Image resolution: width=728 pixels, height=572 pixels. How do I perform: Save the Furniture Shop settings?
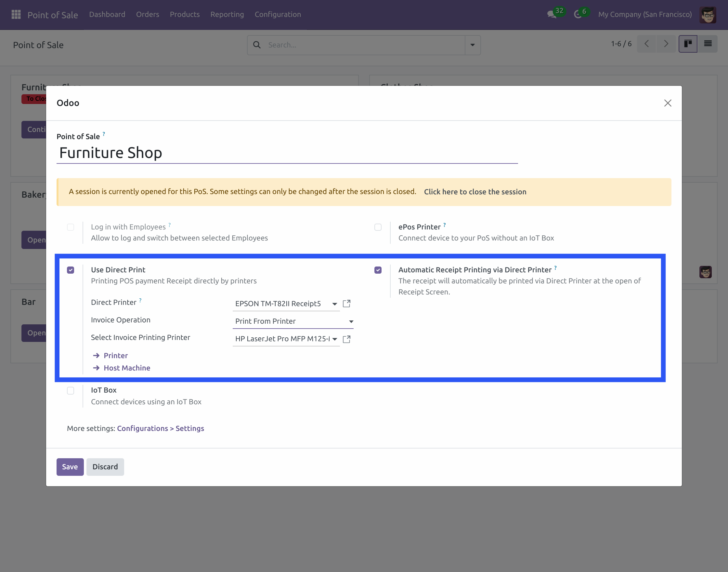click(70, 466)
